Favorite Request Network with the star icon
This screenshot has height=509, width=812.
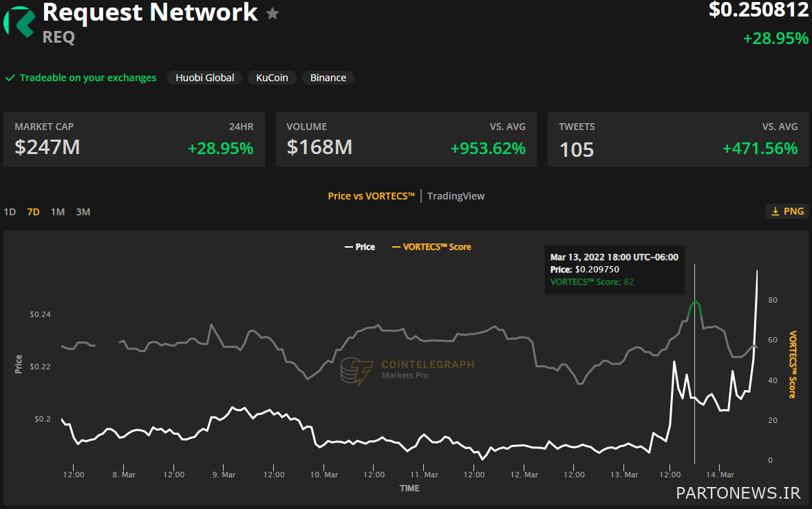273,14
